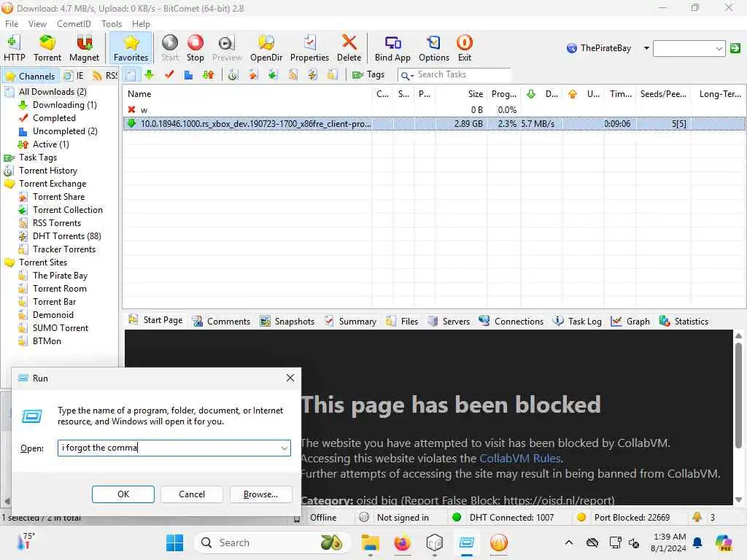The image size is (747, 560).
Task: Open the Connections tab
Action: [511, 322]
